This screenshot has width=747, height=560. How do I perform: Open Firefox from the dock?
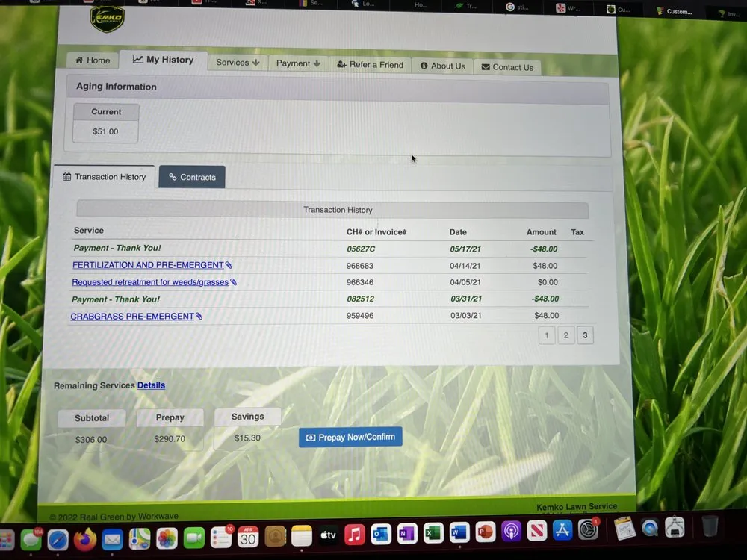click(85, 538)
